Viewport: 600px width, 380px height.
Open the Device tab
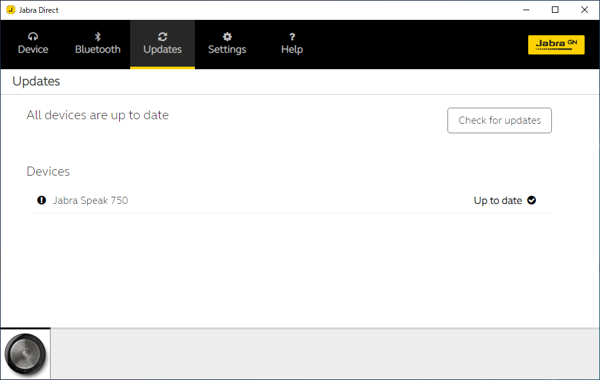(x=33, y=44)
